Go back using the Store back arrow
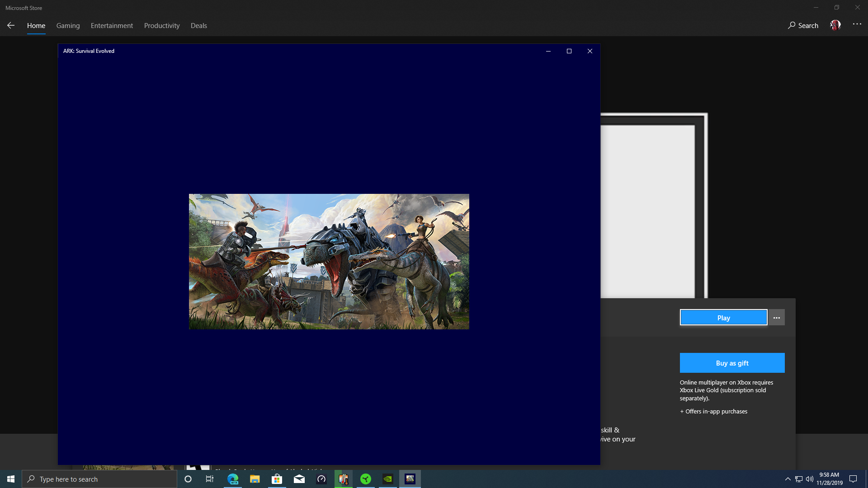The image size is (868, 488). (x=11, y=26)
